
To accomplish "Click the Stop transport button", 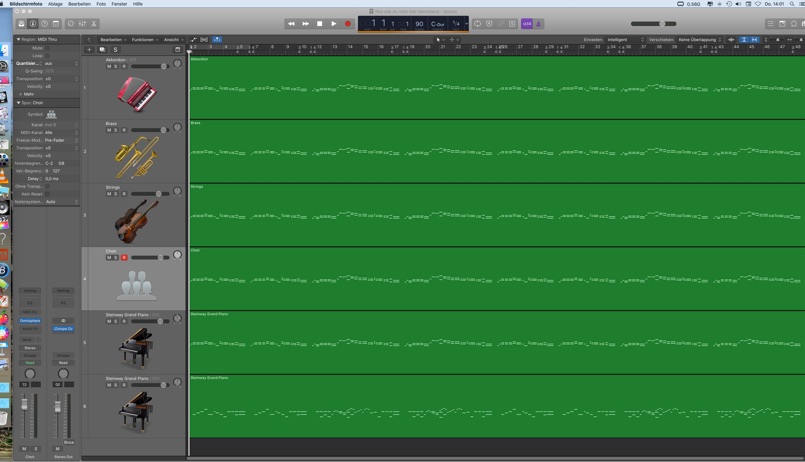I will tap(319, 24).
